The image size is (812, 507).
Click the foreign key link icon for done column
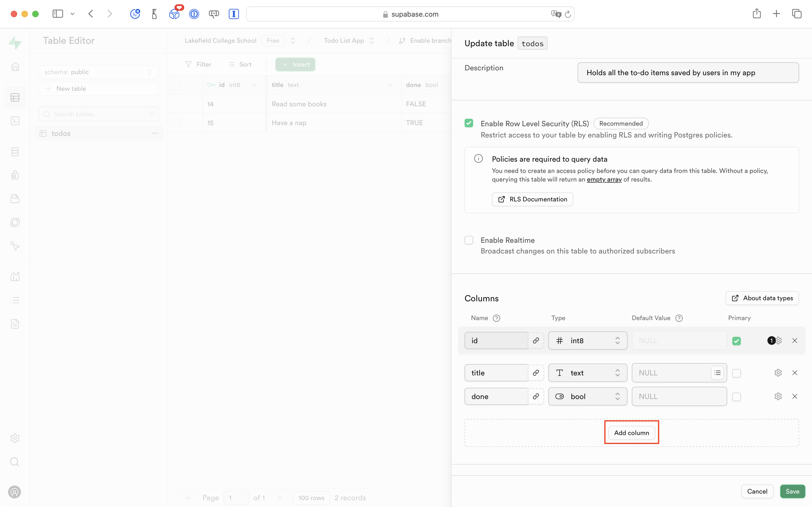[536, 396]
